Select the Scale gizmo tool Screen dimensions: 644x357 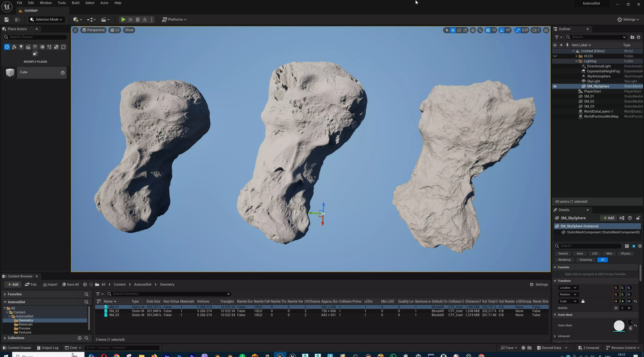pos(465,30)
